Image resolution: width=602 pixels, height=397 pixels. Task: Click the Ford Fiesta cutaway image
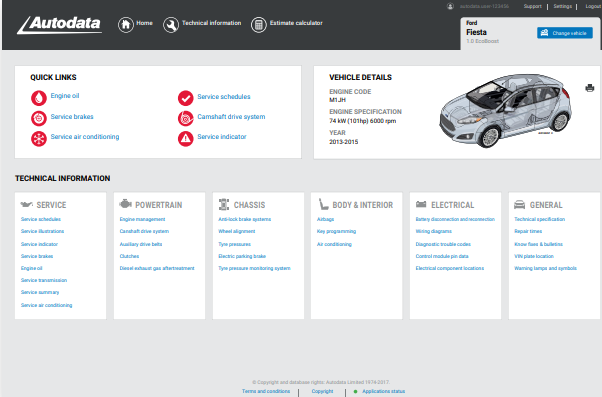pyautogui.click(x=506, y=111)
